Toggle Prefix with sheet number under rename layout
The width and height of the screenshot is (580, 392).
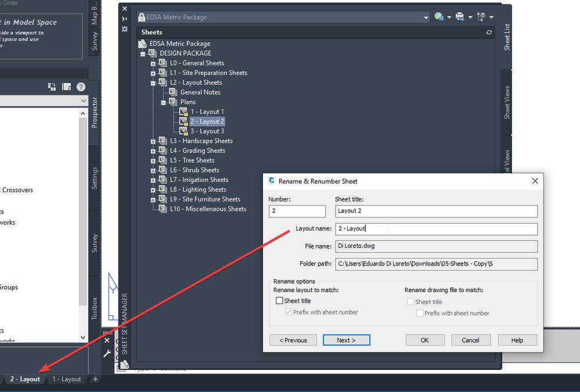[x=289, y=312]
